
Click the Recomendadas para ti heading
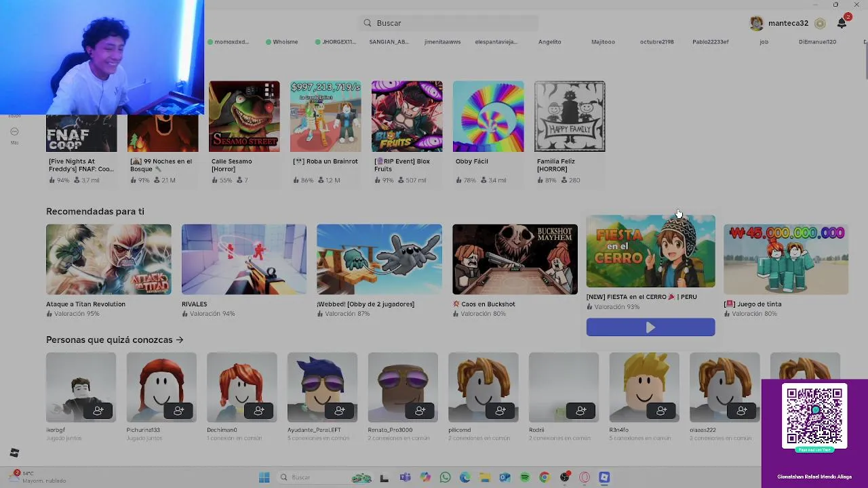coord(95,211)
